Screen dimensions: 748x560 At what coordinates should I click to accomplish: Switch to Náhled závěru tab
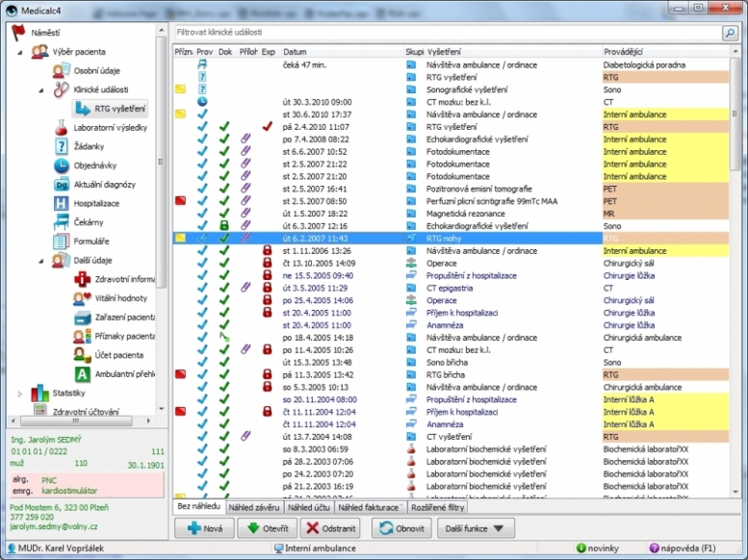(254, 506)
